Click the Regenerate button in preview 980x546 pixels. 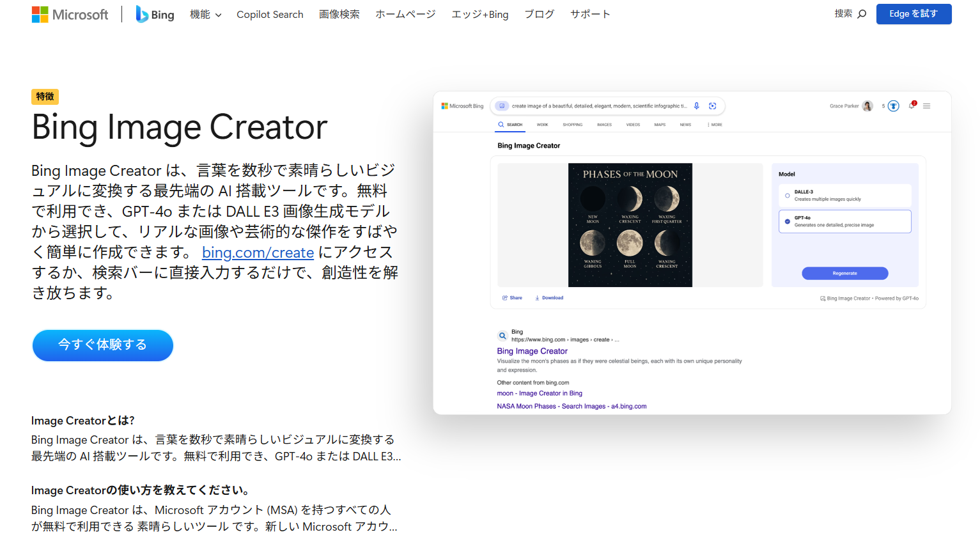coord(845,273)
